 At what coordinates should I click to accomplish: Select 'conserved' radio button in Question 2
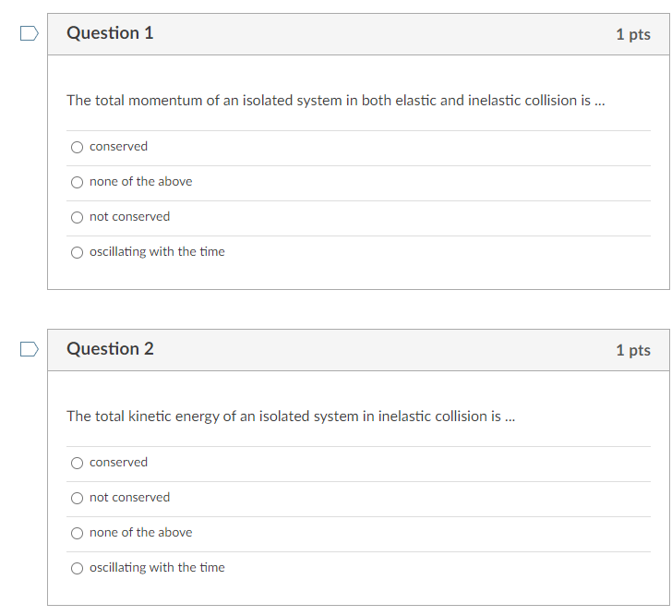[78, 463]
